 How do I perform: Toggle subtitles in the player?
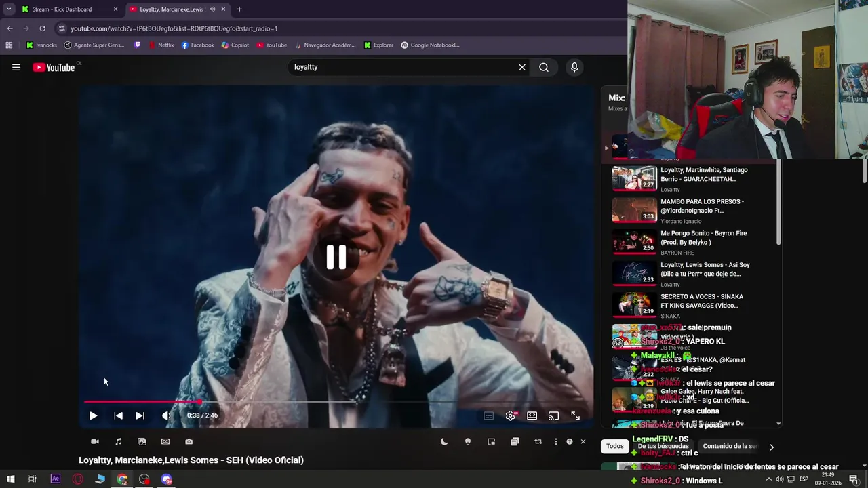pos(488,415)
